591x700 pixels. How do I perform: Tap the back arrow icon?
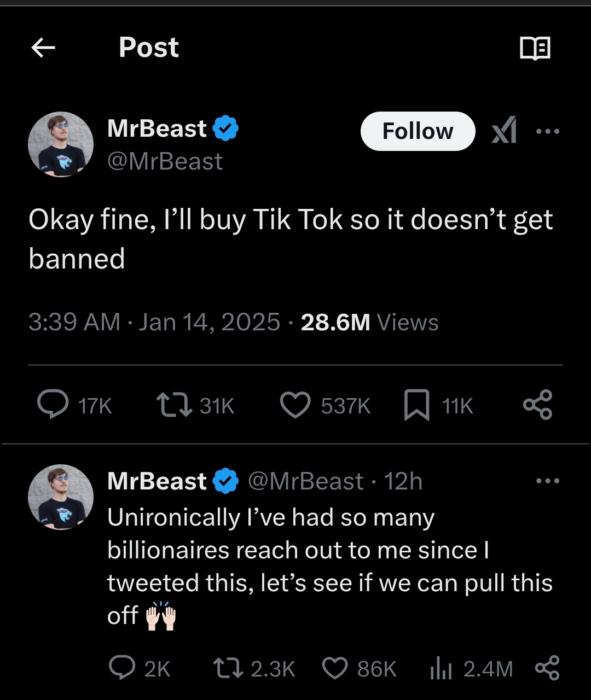[43, 48]
